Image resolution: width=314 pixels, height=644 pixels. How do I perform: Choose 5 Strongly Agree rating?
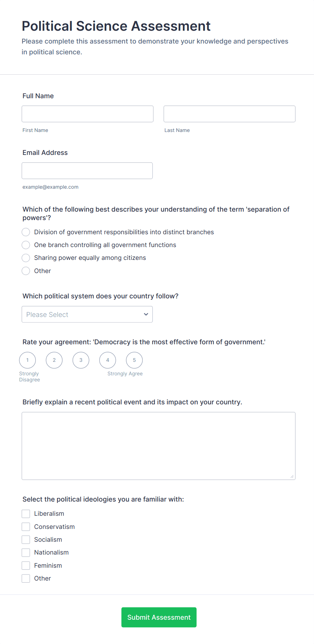coord(134,360)
